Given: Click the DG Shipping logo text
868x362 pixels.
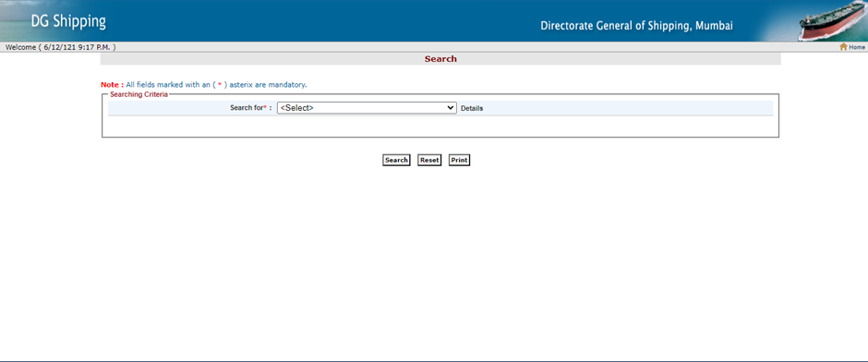Looking at the screenshot, I should click(68, 22).
